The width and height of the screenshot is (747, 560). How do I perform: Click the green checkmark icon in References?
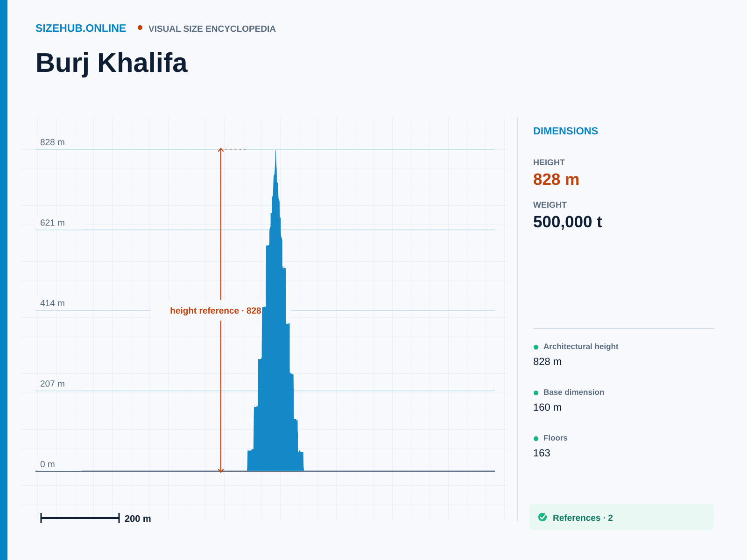(543, 517)
